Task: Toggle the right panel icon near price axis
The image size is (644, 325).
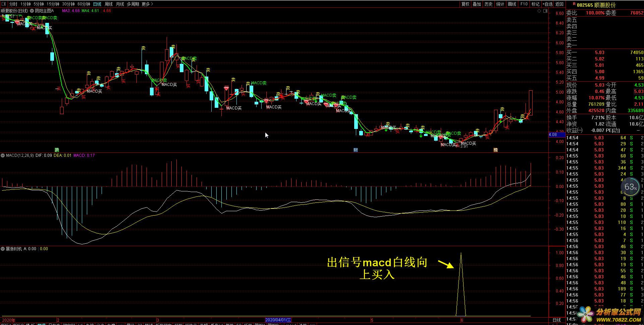Action: (x=545, y=11)
